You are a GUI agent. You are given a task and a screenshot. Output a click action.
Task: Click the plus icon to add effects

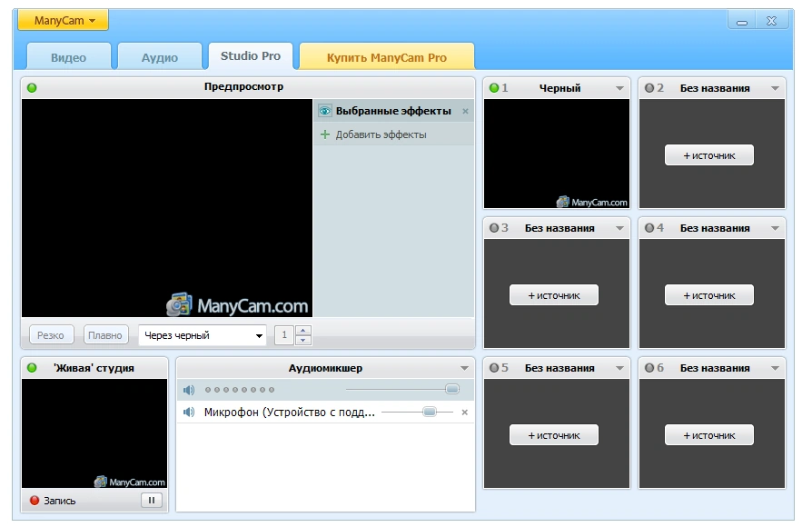(x=324, y=134)
